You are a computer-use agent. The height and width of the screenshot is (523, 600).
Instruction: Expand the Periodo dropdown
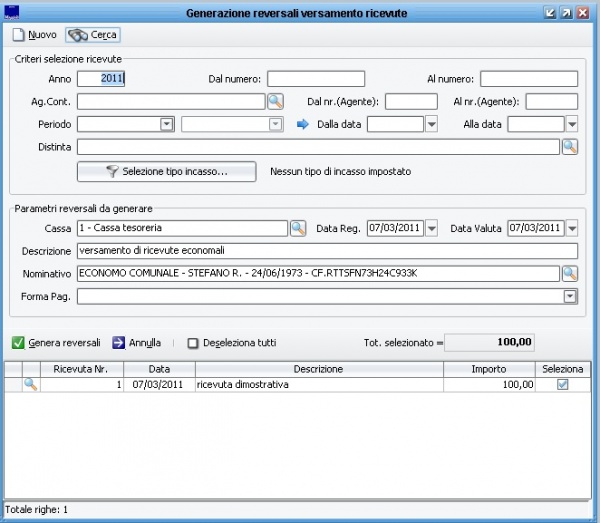point(167,125)
